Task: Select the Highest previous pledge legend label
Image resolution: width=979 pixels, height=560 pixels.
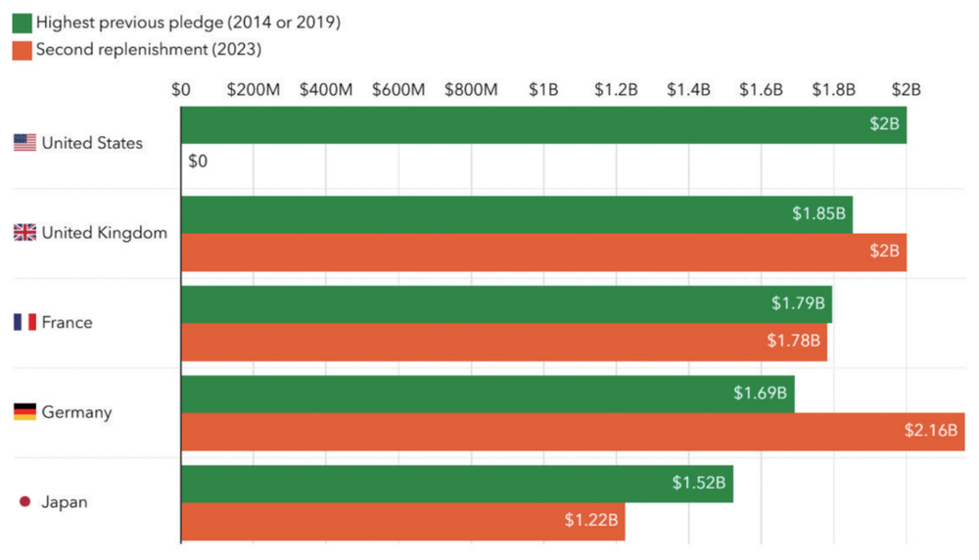Action: point(188,22)
